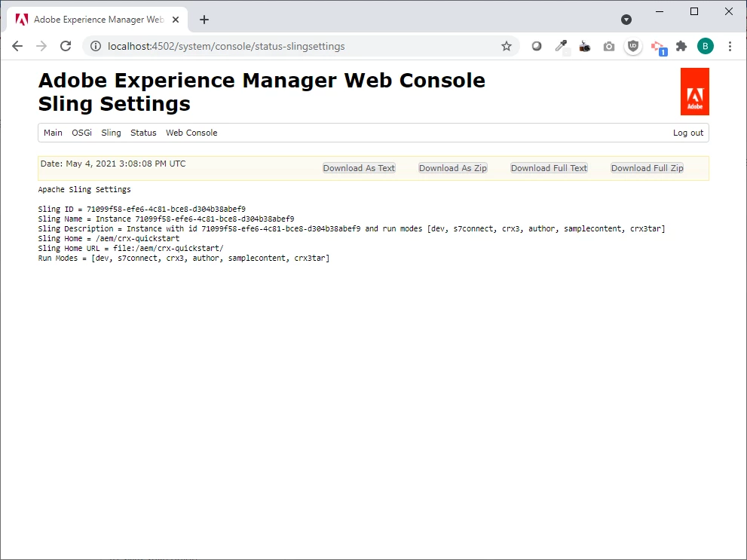This screenshot has width=747, height=560.
Task: Click the 'Run Modes = [dev, s7connect...' line
Action: tap(184, 258)
